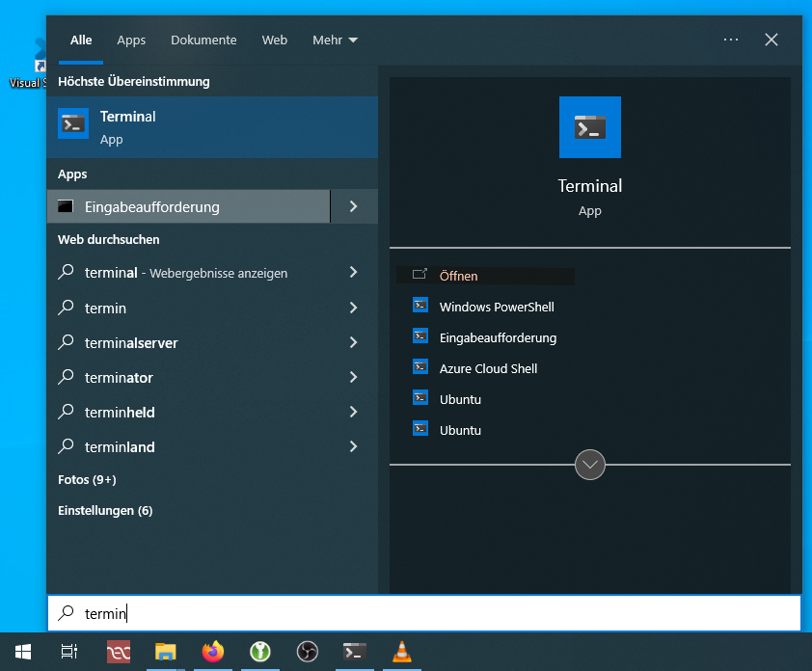This screenshot has width=812, height=671.
Task: Open the Terminal app best match result
Action: (212, 127)
